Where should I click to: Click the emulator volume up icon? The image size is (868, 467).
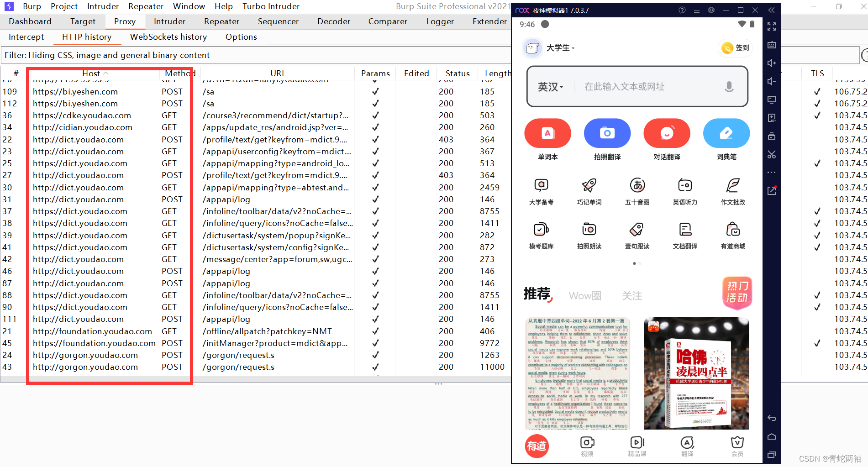click(772, 63)
